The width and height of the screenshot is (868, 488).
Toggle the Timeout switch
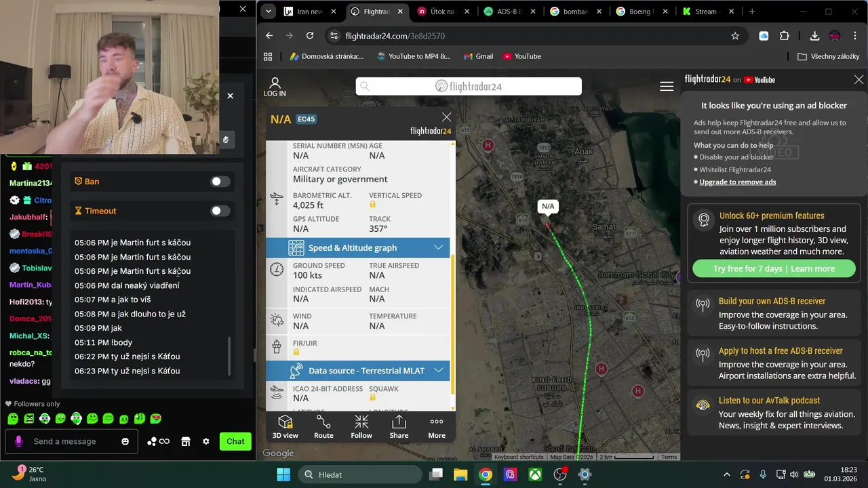220,211
